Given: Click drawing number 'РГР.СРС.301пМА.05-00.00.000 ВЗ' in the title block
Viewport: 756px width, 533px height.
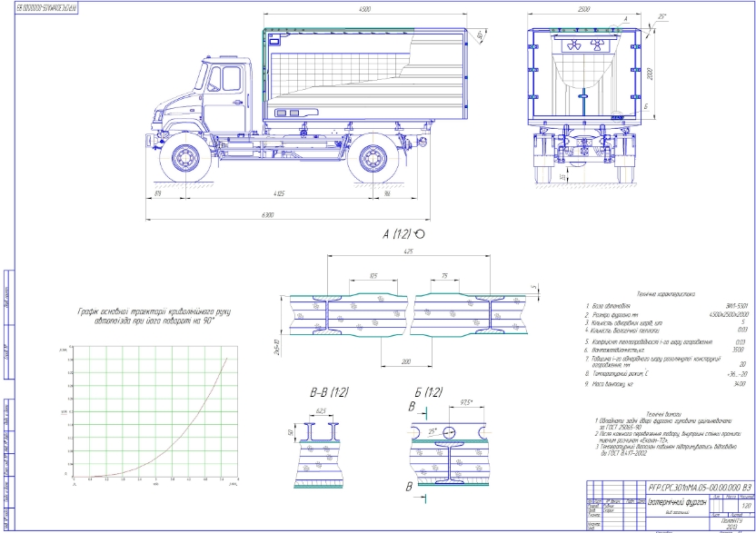Looking at the screenshot, I should point(700,488).
